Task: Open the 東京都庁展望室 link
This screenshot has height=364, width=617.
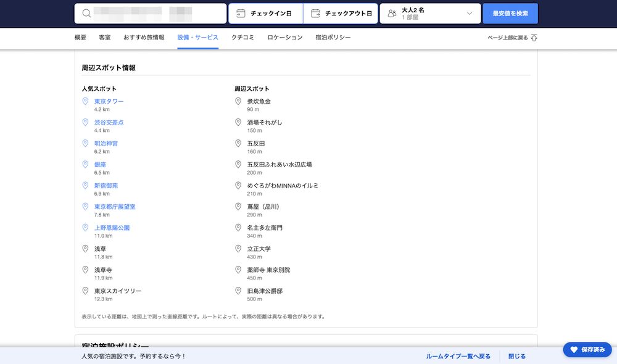Action: [x=115, y=207]
